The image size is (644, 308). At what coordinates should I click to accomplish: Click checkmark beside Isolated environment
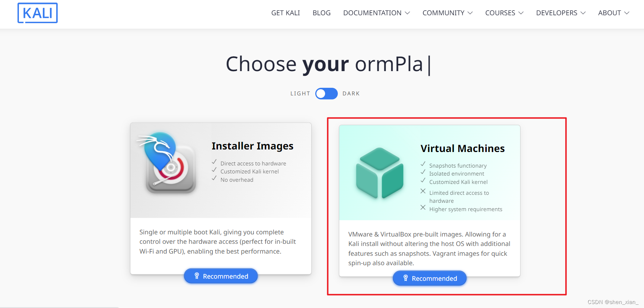(x=423, y=172)
